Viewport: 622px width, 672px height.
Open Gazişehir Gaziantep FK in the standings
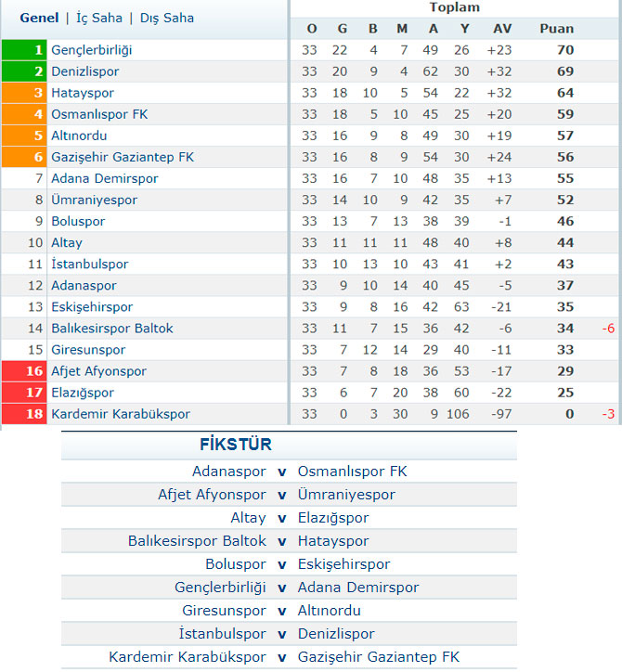[x=123, y=157]
